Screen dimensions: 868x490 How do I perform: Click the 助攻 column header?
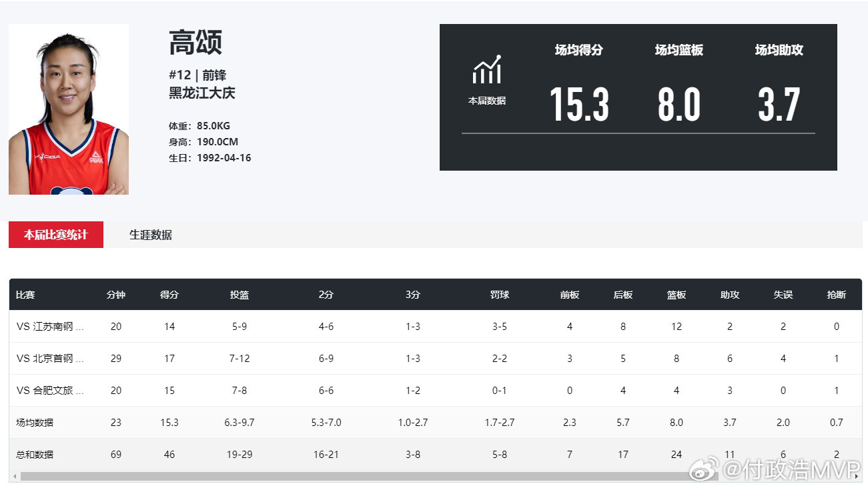(x=730, y=295)
